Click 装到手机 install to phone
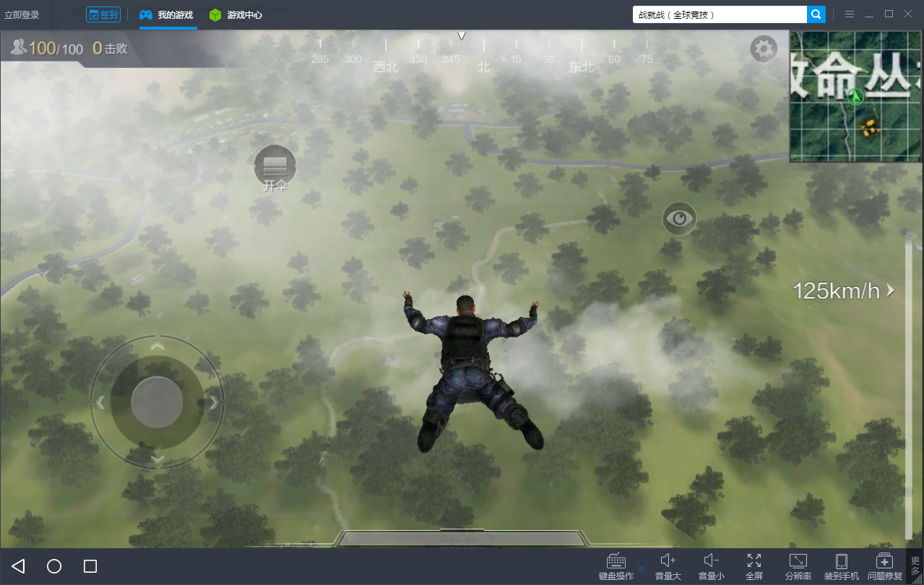924x585 pixels. 842,567
